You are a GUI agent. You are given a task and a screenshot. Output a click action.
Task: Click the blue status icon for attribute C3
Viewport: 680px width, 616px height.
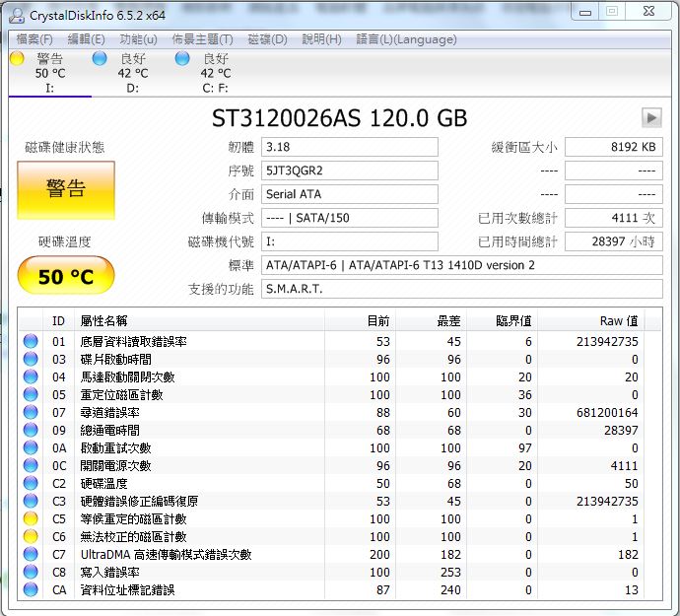click(x=31, y=501)
